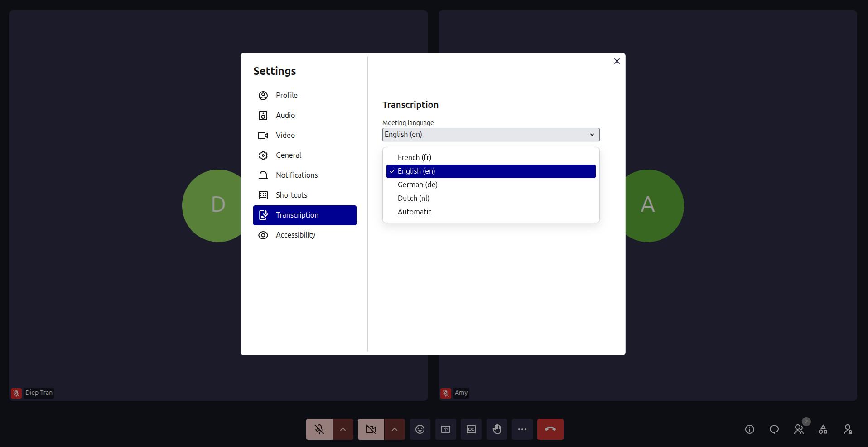Choose German (de) as meeting language
Image resolution: width=868 pixels, height=447 pixels.
(491, 185)
